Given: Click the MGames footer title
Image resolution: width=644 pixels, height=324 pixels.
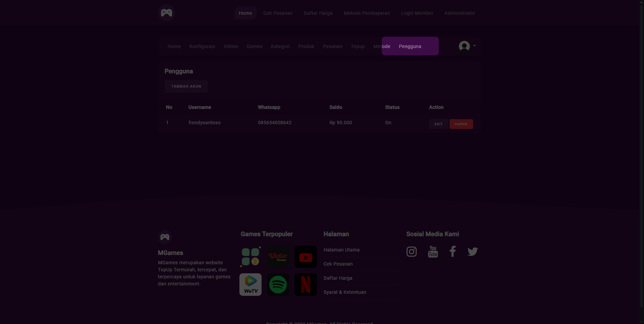Looking at the screenshot, I should coord(171,253).
